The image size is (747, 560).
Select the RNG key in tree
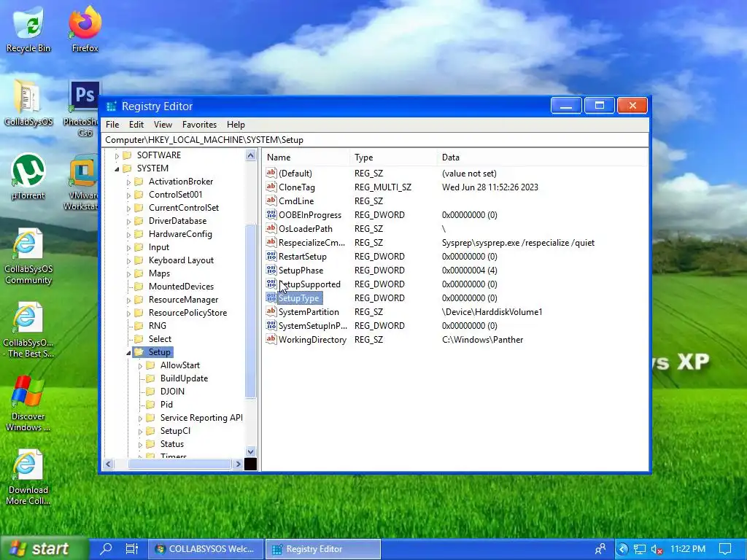[158, 326]
